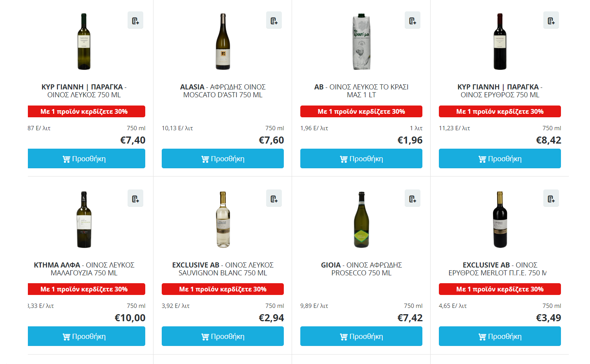Click 30% offer banner on ΚΤΗΜΑ ΑΛΦΑ
590x364 pixels.
click(86, 289)
